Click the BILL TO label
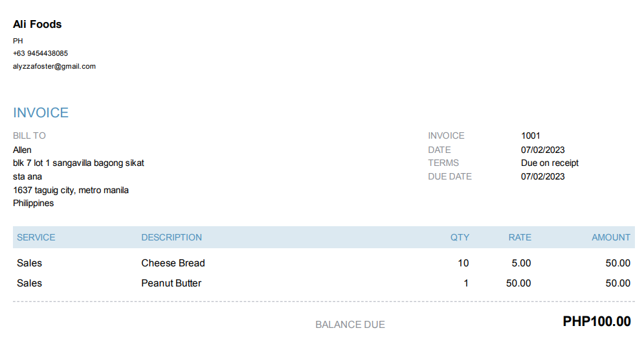Image resolution: width=644 pixels, height=350 pixels. click(29, 135)
